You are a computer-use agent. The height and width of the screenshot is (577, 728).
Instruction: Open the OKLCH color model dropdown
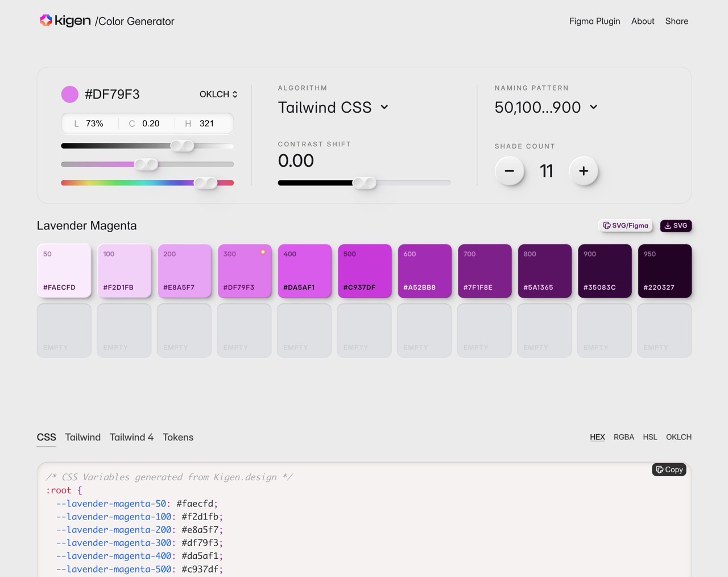coord(218,94)
